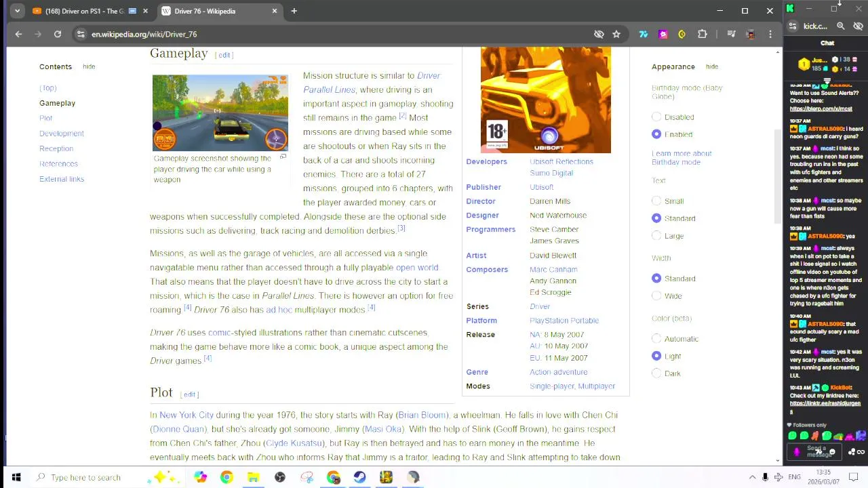Screen dimensions: 868x488
Task: Select the Standard width option
Action: coord(656,278)
